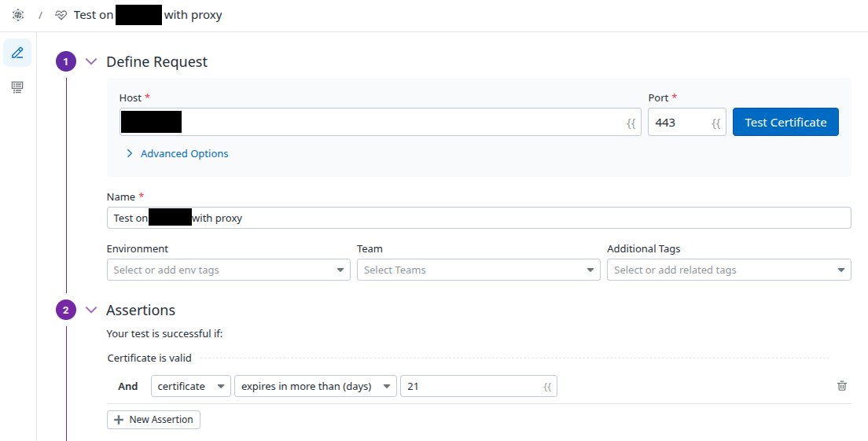Insert variable in Port field via braces icon

[715, 123]
